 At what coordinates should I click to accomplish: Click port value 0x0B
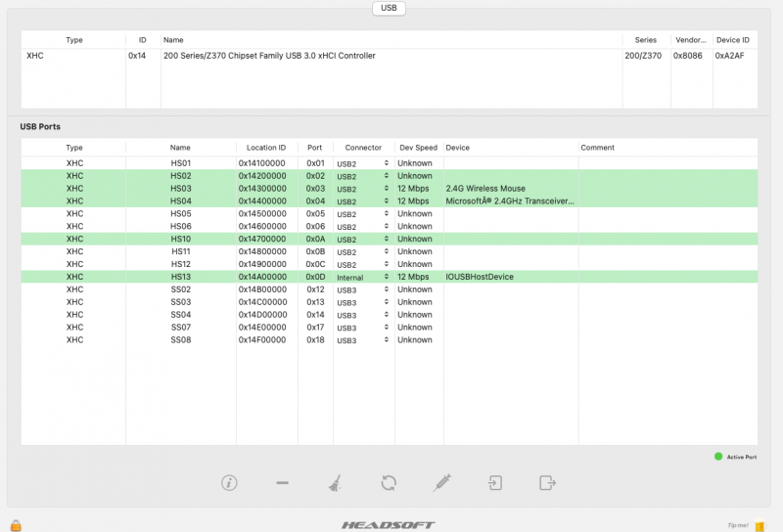click(x=315, y=251)
